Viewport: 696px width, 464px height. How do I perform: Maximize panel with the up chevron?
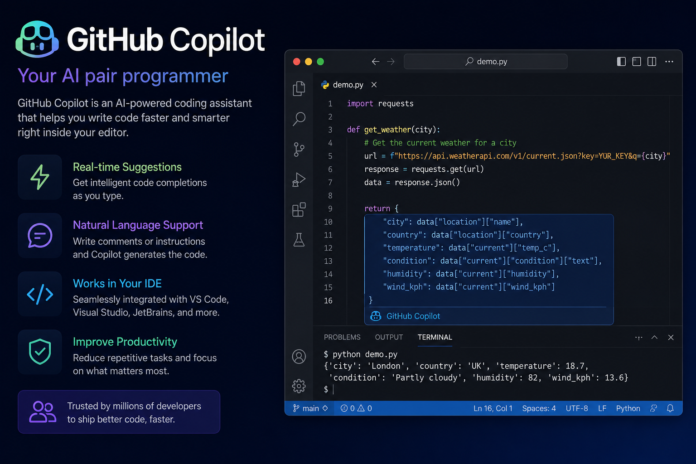tap(655, 337)
